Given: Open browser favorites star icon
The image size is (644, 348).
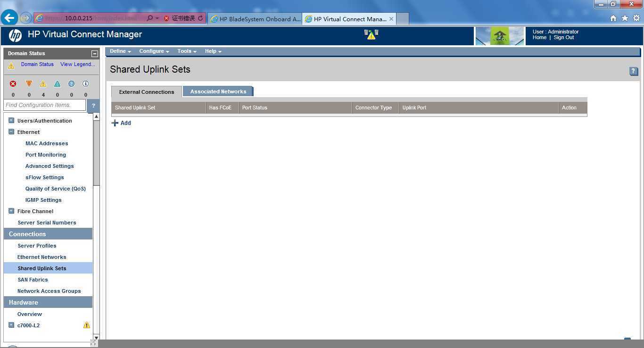Looking at the screenshot, I should coord(625,18).
